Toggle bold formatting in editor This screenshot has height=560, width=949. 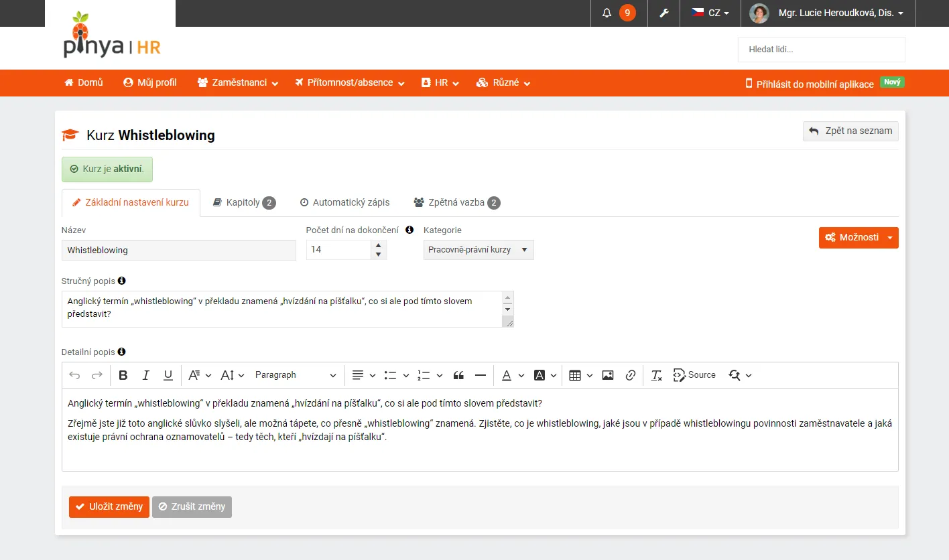click(x=123, y=375)
